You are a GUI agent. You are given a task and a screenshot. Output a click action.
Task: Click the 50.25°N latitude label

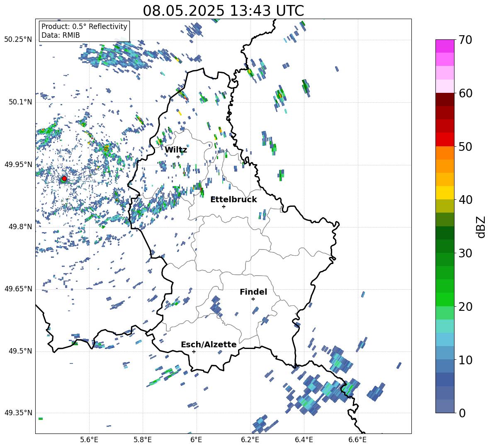(18, 40)
